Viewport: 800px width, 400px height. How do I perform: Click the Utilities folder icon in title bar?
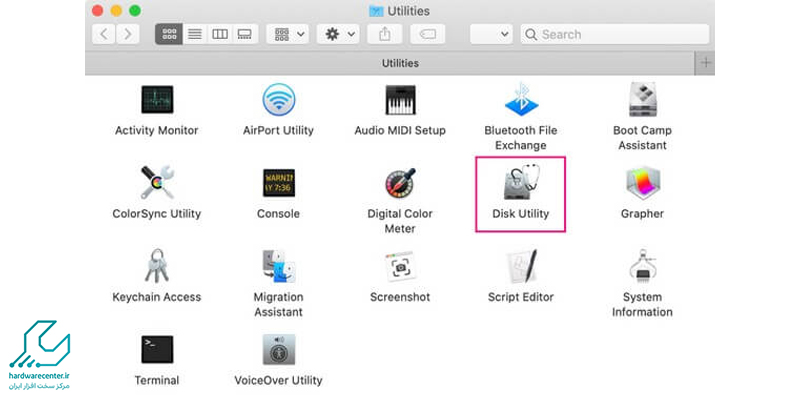tap(377, 11)
